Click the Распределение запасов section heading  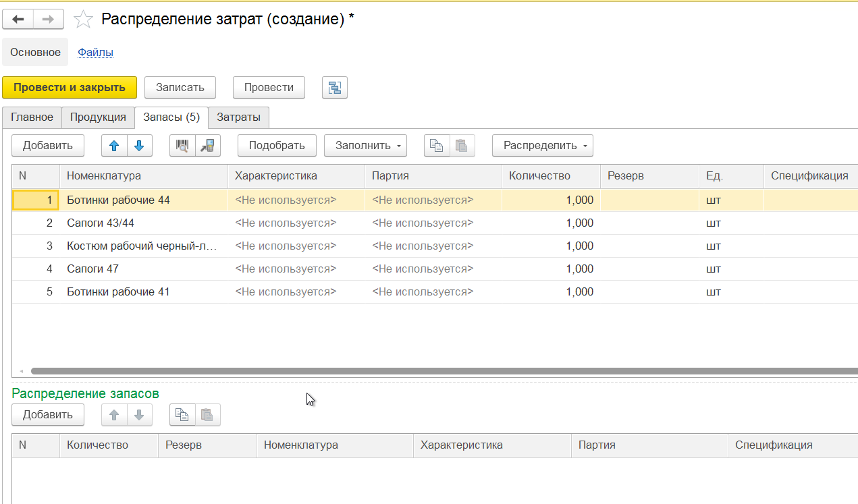click(86, 393)
